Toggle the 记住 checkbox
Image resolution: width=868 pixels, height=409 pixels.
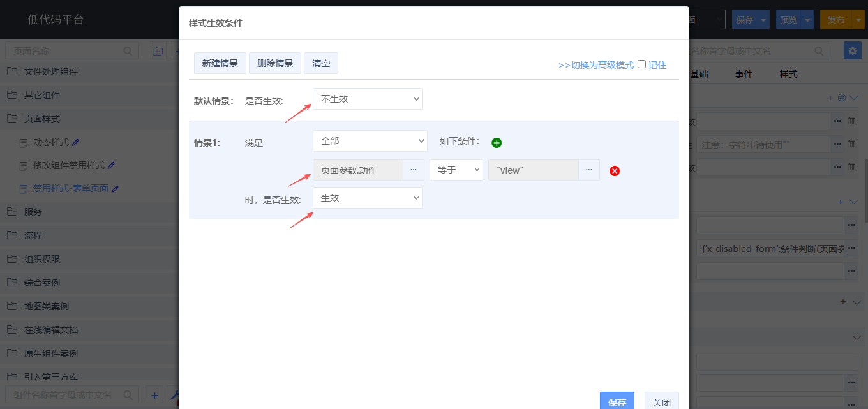[x=642, y=64]
